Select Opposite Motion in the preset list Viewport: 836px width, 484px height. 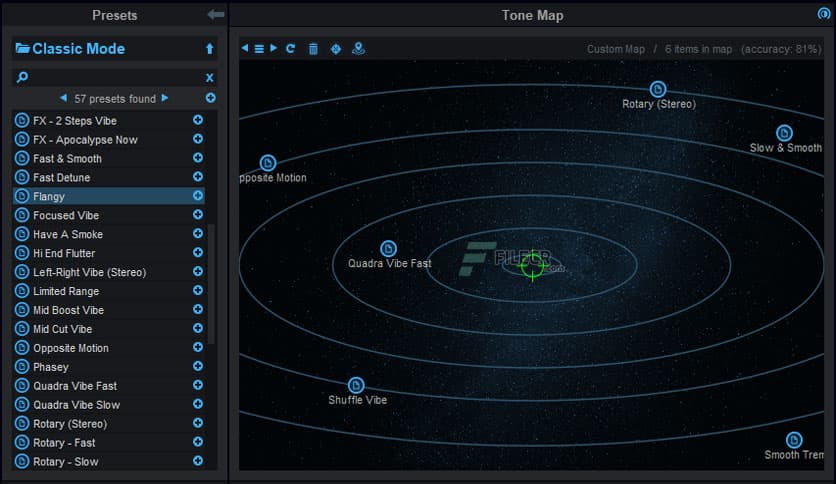point(109,348)
